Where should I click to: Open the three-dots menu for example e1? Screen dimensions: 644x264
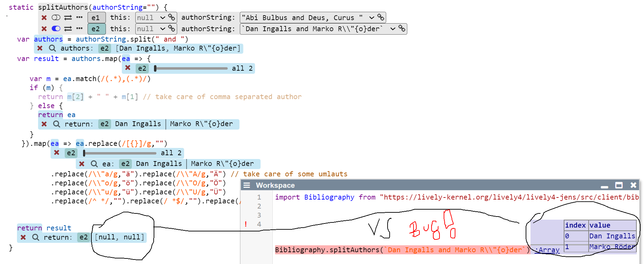point(79,17)
